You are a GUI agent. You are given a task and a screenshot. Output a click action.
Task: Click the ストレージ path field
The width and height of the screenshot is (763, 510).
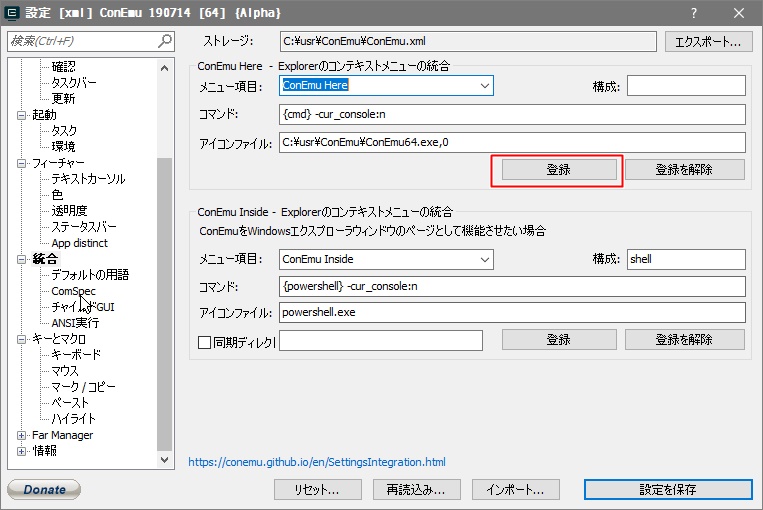(x=468, y=41)
